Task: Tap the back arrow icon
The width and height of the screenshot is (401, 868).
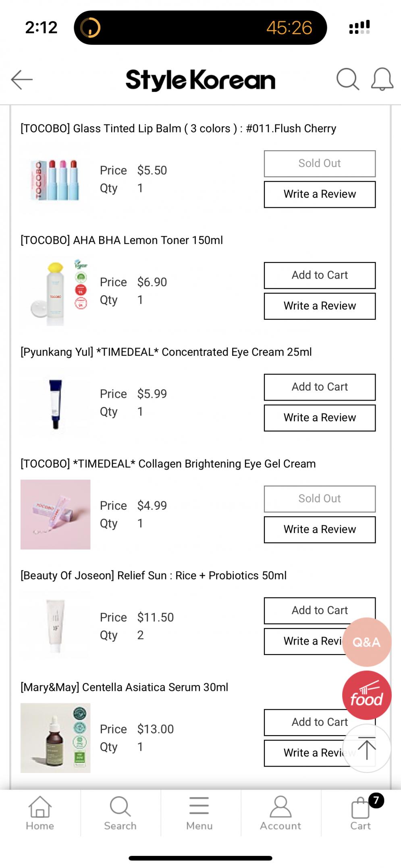Action: (x=22, y=79)
